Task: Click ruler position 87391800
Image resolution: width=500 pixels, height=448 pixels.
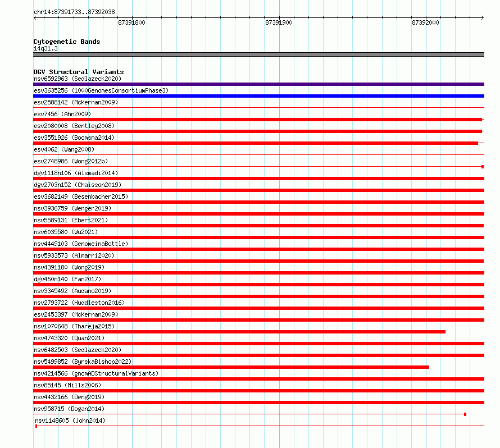Action: [x=131, y=22]
